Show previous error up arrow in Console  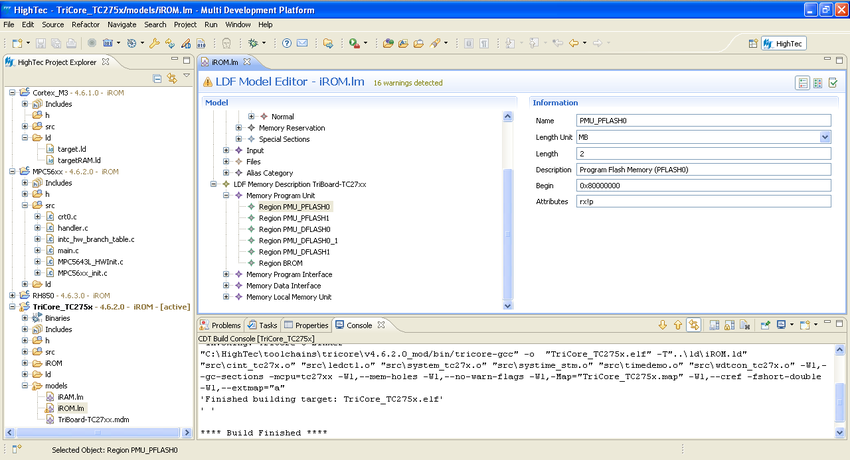coord(678,325)
